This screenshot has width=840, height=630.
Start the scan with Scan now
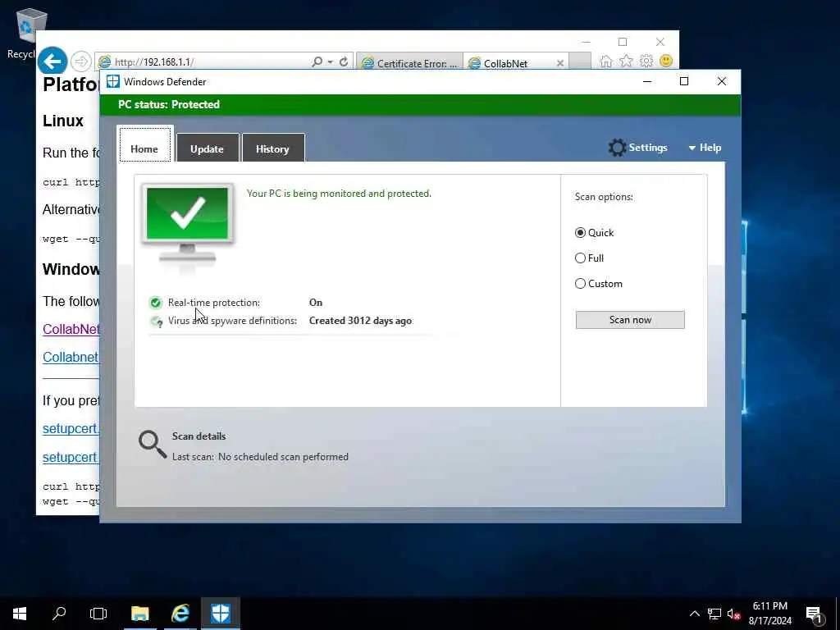(630, 320)
